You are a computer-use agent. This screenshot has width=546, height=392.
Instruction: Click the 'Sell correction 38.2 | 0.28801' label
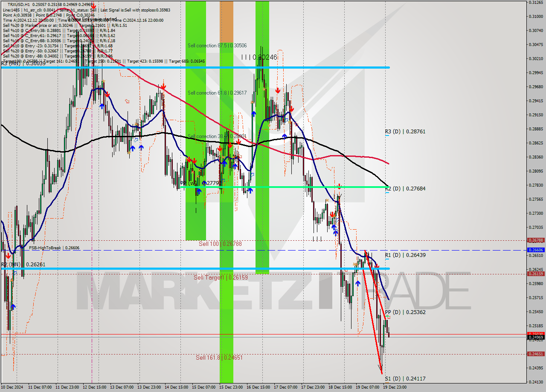point(217,136)
